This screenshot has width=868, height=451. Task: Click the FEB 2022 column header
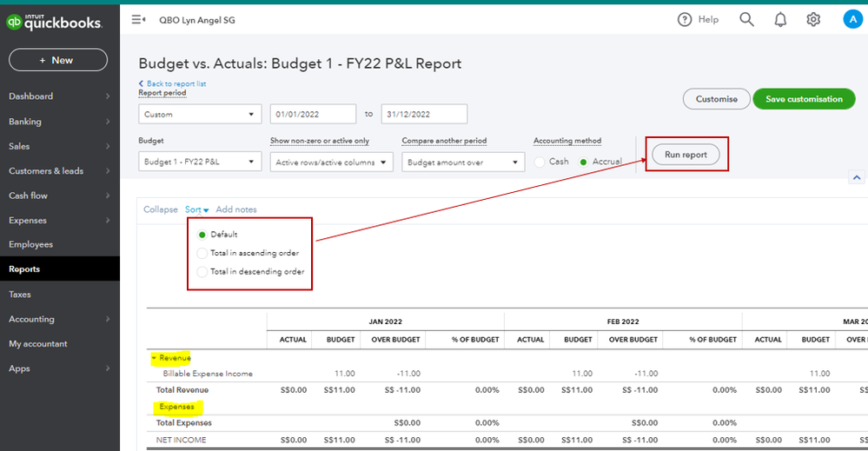pos(623,322)
